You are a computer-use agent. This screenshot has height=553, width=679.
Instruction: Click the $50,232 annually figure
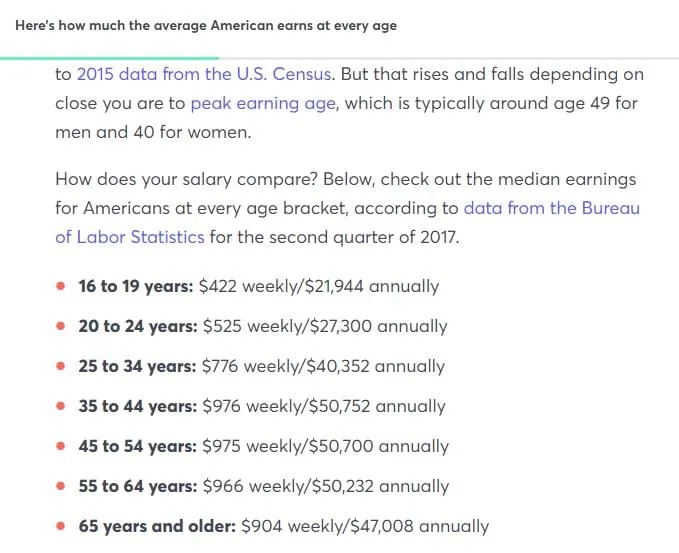[x=380, y=486]
